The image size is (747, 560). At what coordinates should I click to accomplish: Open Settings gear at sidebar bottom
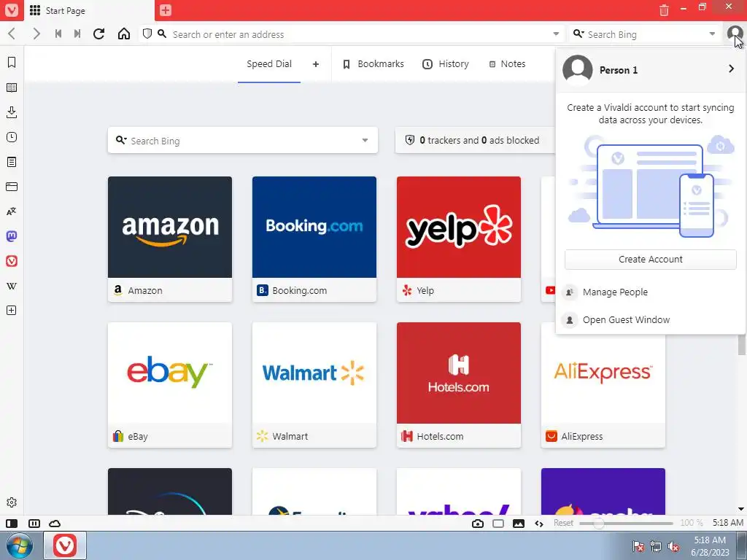[x=12, y=502]
